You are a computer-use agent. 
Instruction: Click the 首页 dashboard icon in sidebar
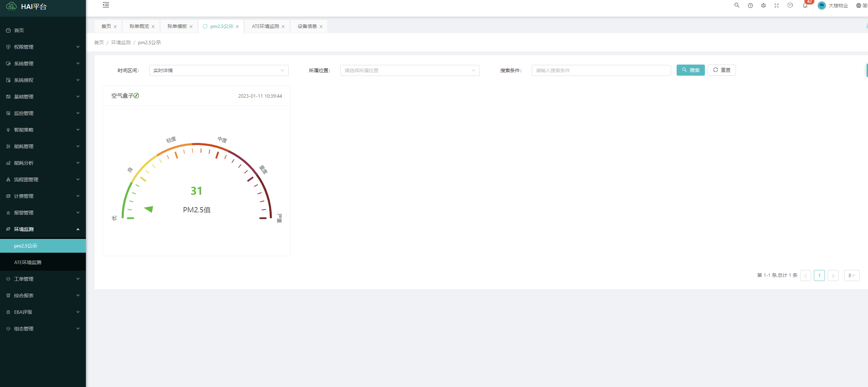(8, 30)
